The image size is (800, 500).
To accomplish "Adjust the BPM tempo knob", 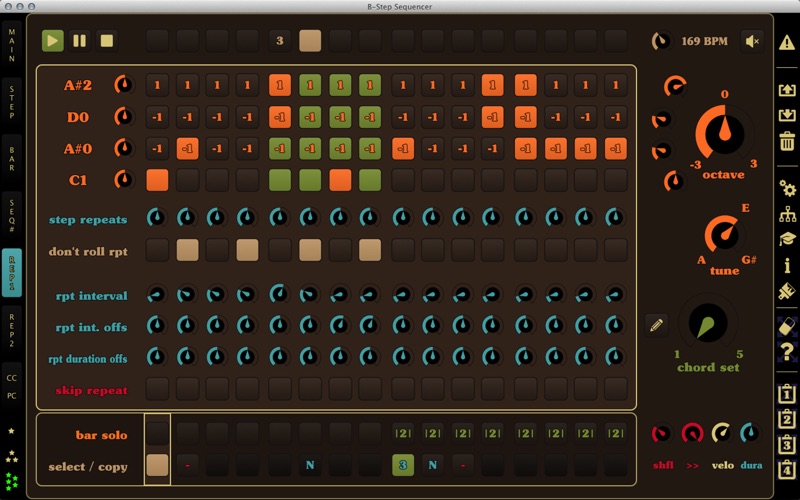I will (x=662, y=41).
